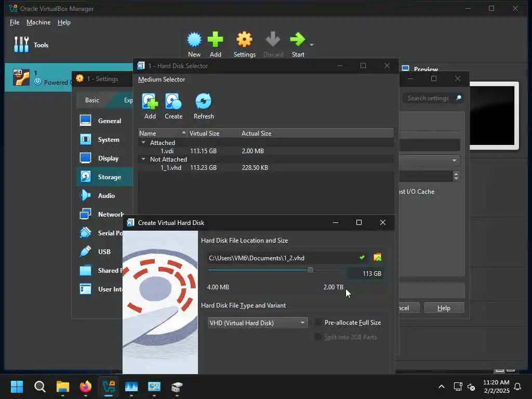Open the File menu
532x399 pixels.
[15, 22]
